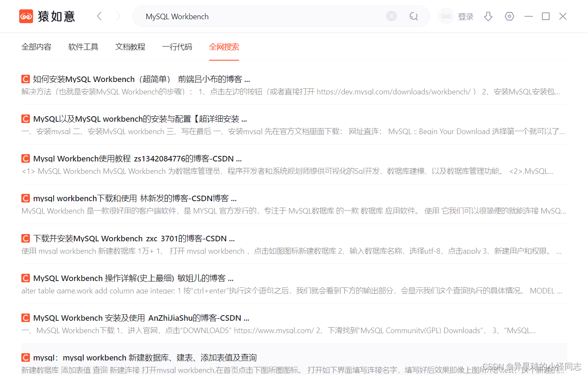Go back with the left arrow

point(99,16)
